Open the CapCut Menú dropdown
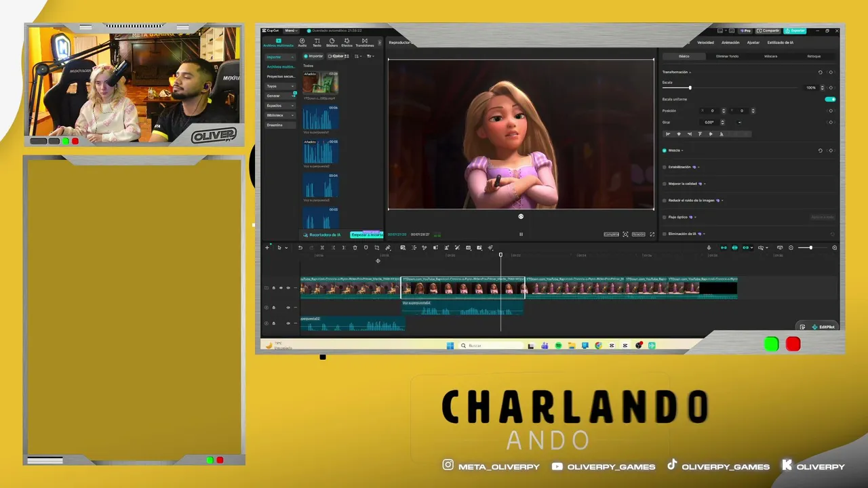 coord(291,30)
